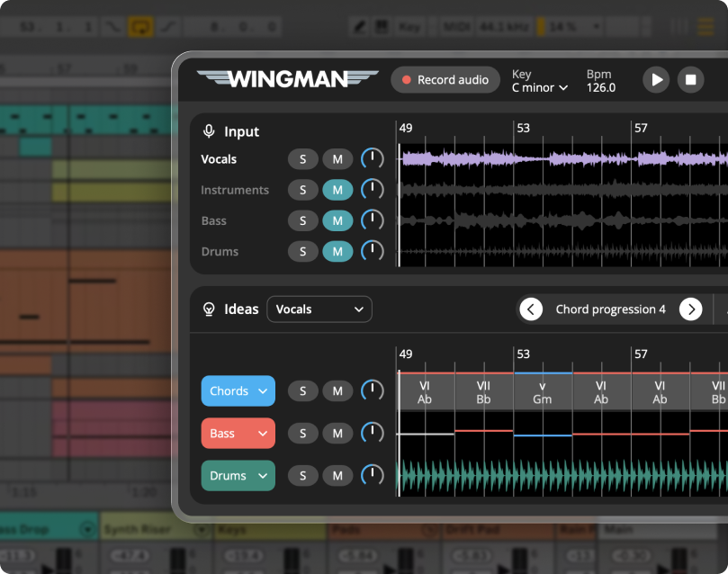The height and width of the screenshot is (574, 728).
Task: Mute the Chords ideas track
Action: (x=337, y=391)
